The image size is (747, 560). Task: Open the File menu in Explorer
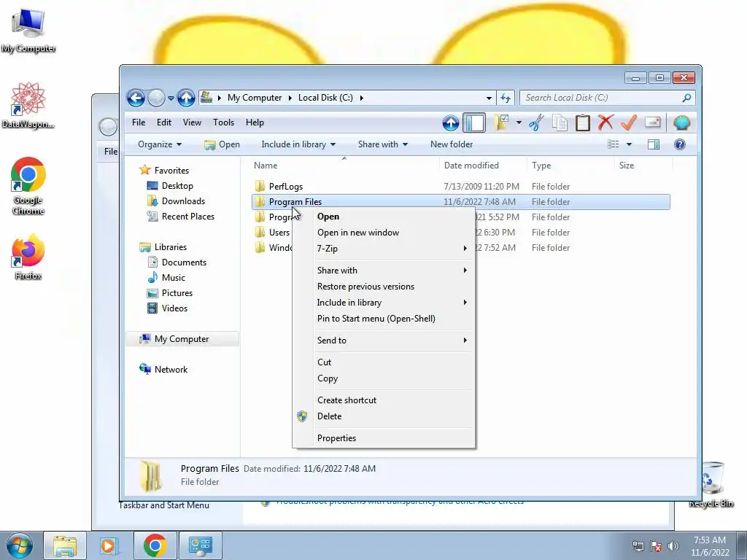tap(139, 122)
